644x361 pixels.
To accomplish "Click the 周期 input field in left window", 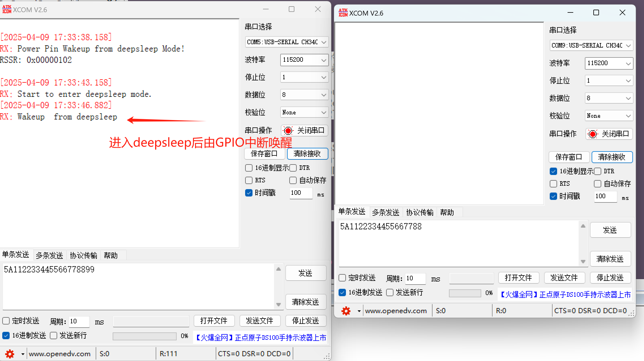I will (x=79, y=321).
